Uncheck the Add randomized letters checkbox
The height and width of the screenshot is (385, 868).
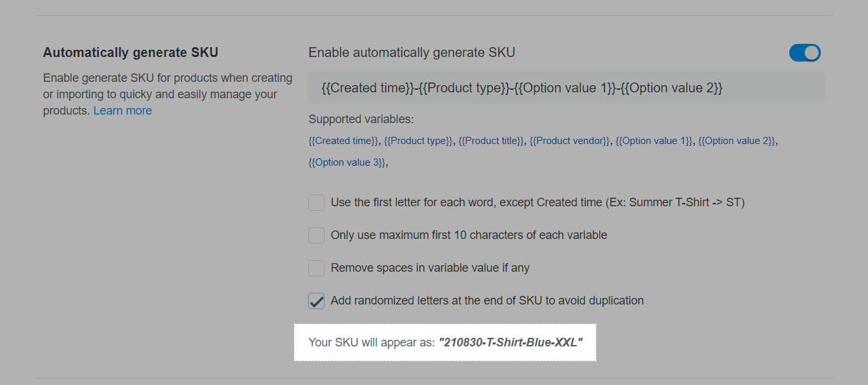[317, 301]
